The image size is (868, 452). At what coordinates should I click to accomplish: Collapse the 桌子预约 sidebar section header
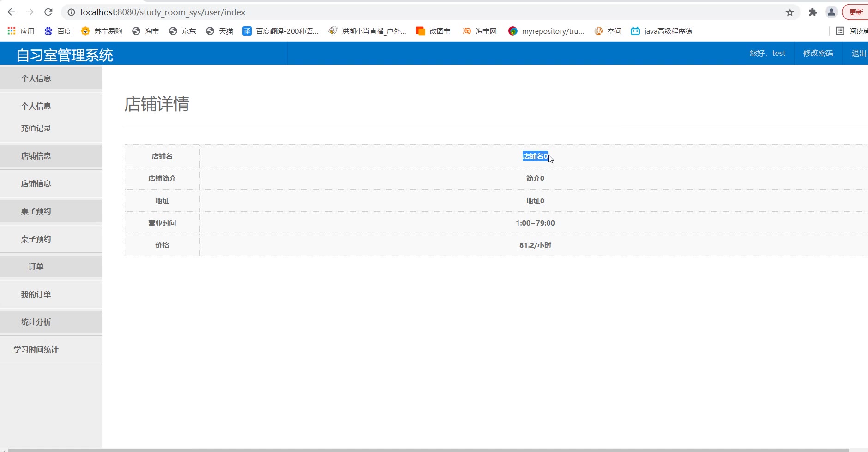(51, 211)
